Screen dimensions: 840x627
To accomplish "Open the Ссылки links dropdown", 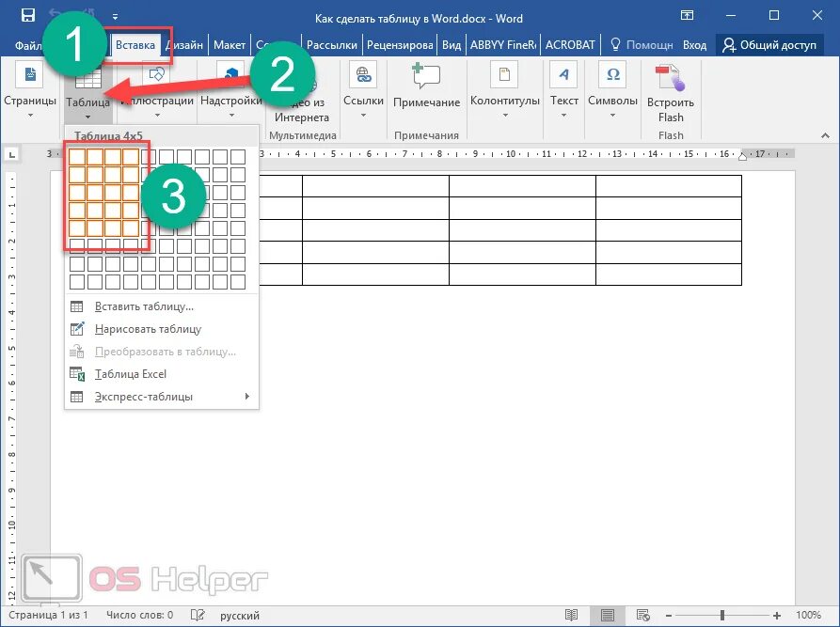I will (363, 91).
